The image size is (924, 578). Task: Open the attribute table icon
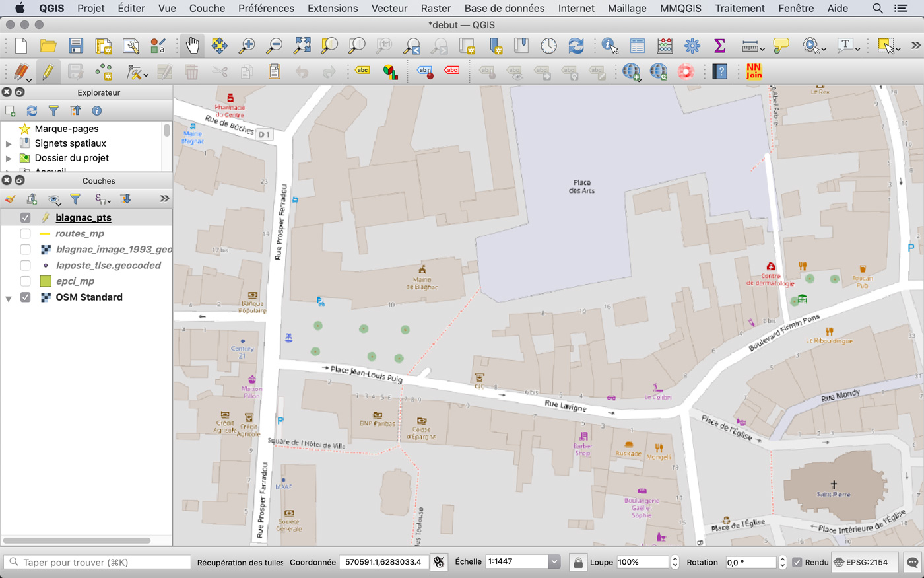(x=637, y=46)
